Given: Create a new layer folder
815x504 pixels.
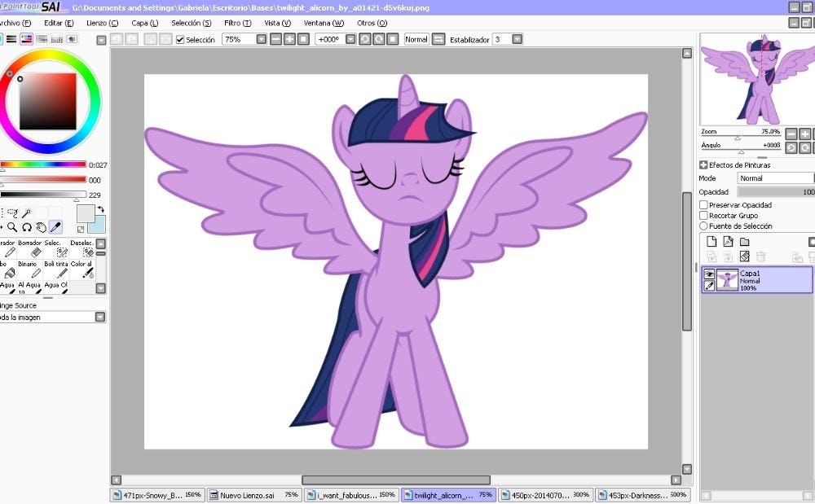Looking at the screenshot, I should pos(744,242).
